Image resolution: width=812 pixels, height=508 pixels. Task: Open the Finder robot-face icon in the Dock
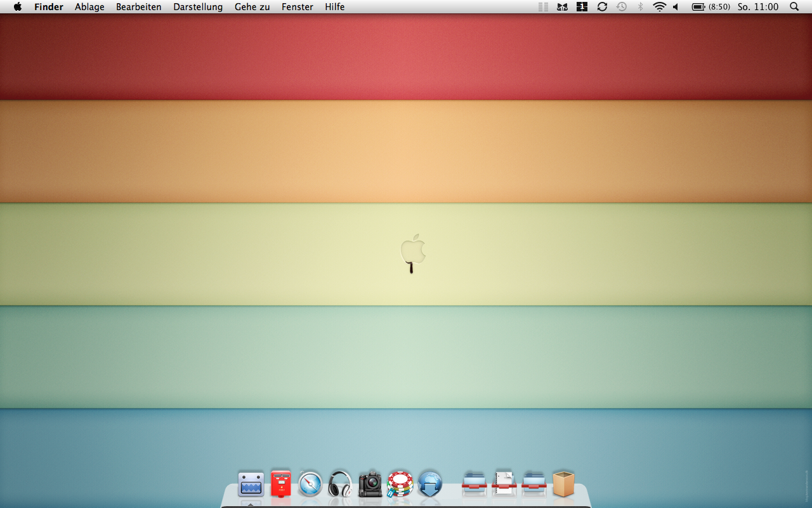coord(251,485)
